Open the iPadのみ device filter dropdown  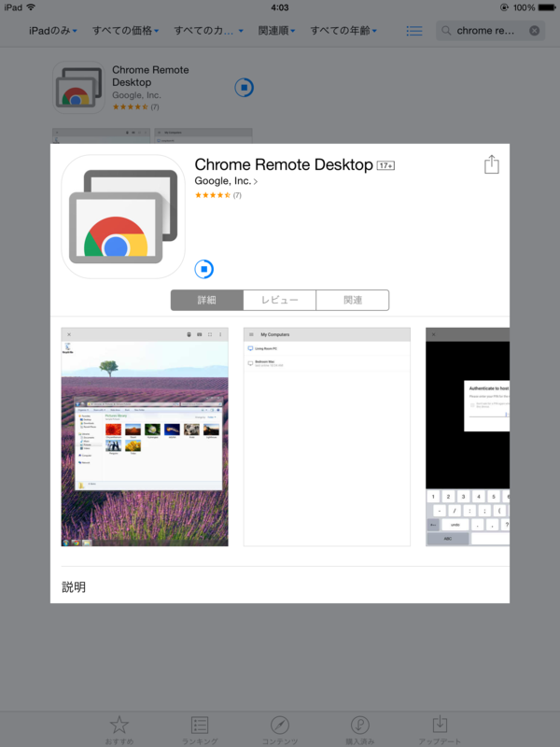(53, 31)
